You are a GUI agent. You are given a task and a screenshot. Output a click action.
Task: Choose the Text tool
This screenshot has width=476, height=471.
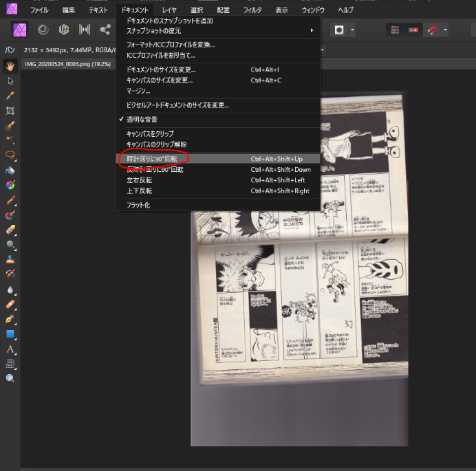point(10,349)
